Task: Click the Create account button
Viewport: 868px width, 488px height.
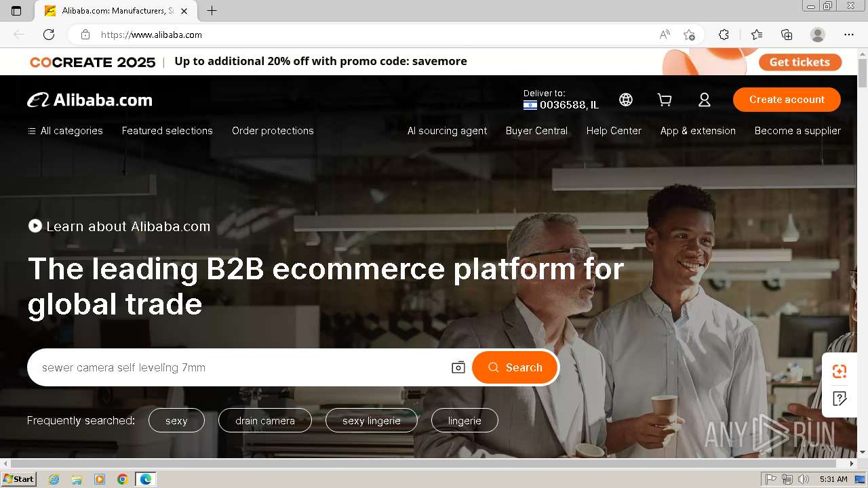Action: tap(787, 100)
